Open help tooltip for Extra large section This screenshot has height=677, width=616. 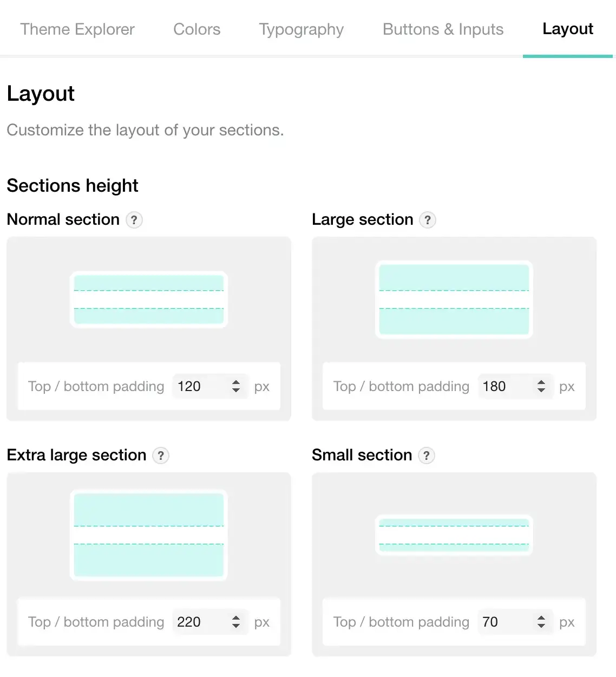(x=161, y=455)
